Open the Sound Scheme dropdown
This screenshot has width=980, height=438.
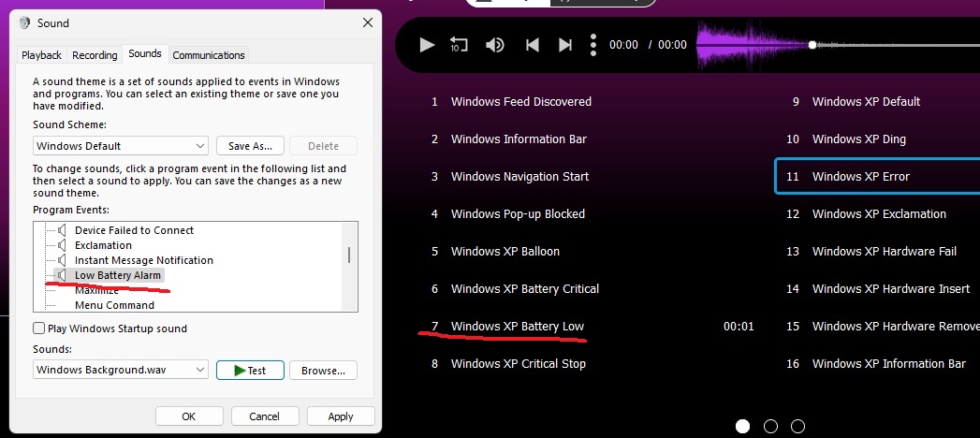click(121, 146)
